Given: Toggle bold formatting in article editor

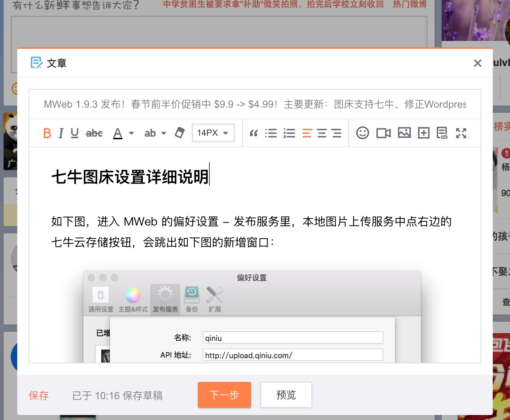Looking at the screenshot, I should click(47, 133).
